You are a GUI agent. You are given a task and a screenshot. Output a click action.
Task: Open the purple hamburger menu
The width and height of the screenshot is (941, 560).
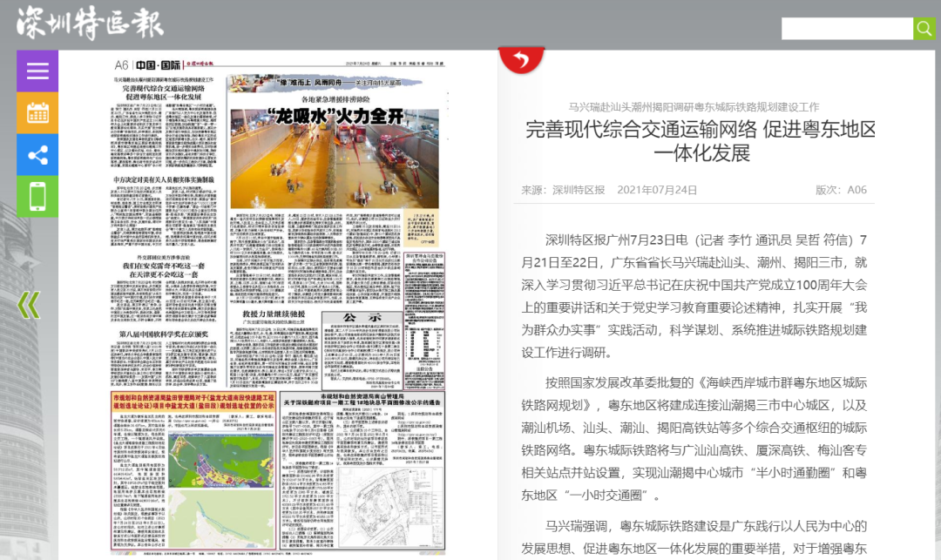[37, 71]
